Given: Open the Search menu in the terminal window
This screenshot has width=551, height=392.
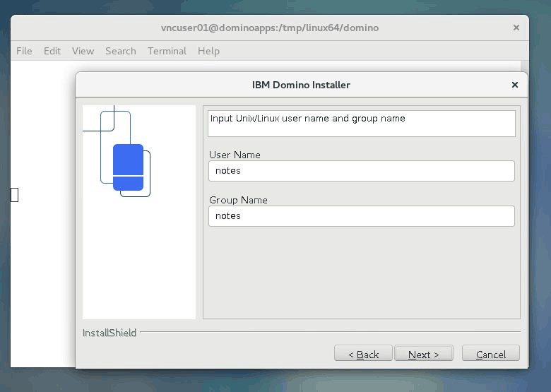Looking at the screenshot, I should pyautogui.click(x=121, y=51).
